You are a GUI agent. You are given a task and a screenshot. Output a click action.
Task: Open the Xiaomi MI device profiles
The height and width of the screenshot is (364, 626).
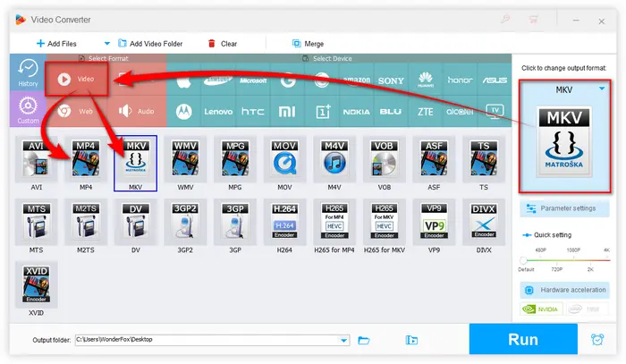tap(287, 112)
